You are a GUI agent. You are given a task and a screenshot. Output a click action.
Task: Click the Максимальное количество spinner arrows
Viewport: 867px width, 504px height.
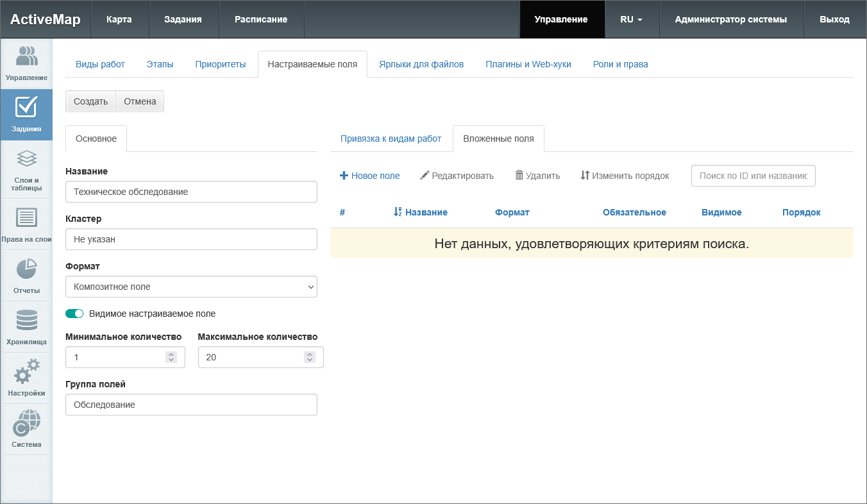[310, 357]
